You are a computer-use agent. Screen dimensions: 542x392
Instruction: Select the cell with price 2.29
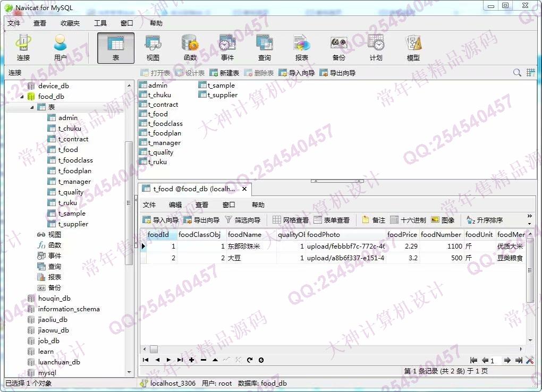[403, 246]
